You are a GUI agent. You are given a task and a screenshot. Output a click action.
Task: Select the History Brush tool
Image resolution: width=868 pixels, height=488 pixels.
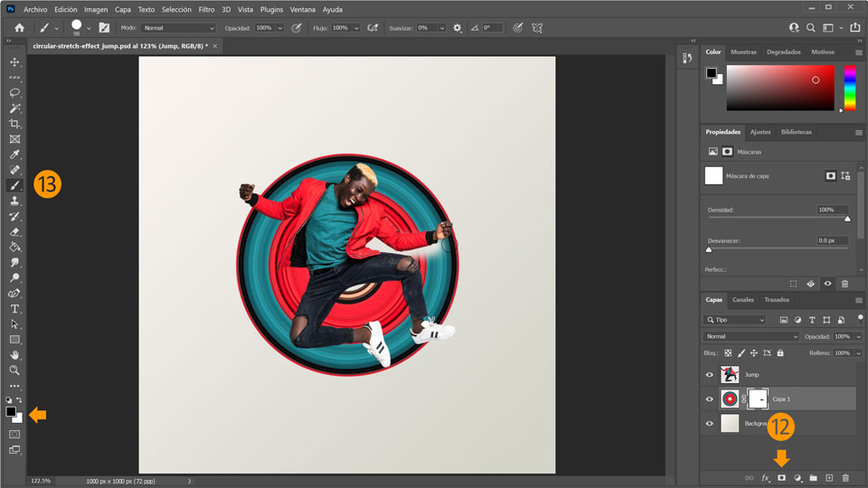click(x=15, y=216)
